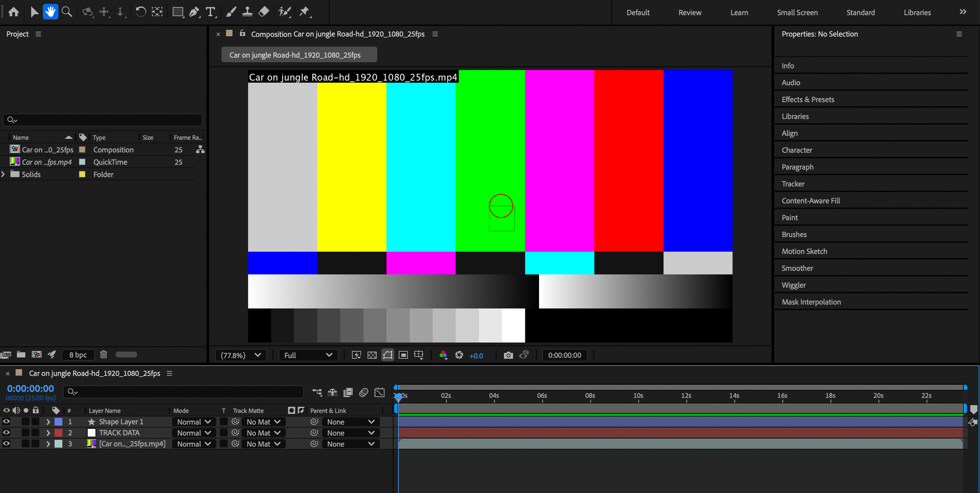This screenshot has height=493, width=980.
Task: Open the Full resolution dropdown
Action: coord(308,355)
